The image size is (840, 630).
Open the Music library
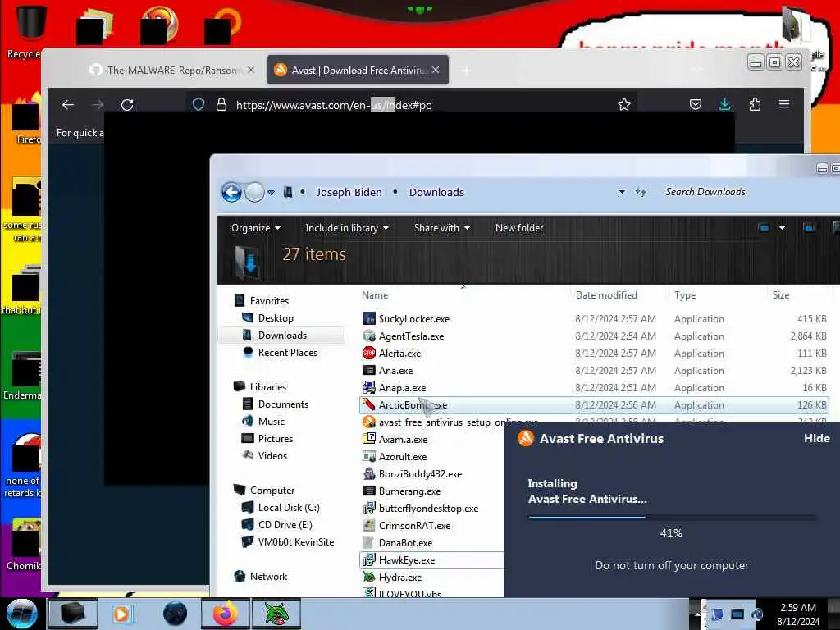pyautogui.click(x=271, y=422)
